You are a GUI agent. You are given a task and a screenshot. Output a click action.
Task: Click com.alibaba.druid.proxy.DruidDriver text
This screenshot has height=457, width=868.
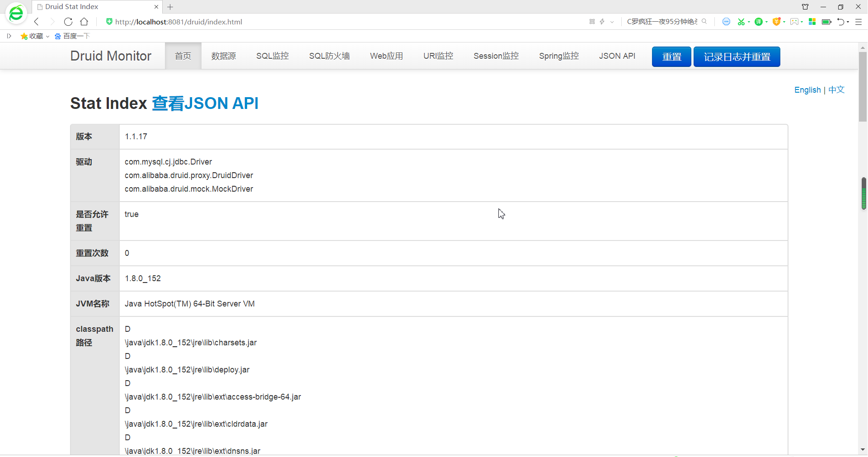[189, 175]
